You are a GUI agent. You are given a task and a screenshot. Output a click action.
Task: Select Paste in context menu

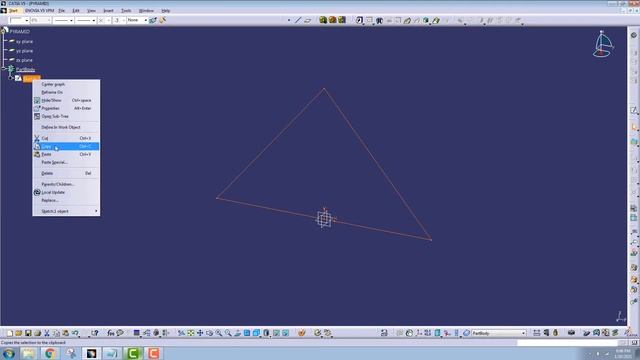(x=46, y=154)
